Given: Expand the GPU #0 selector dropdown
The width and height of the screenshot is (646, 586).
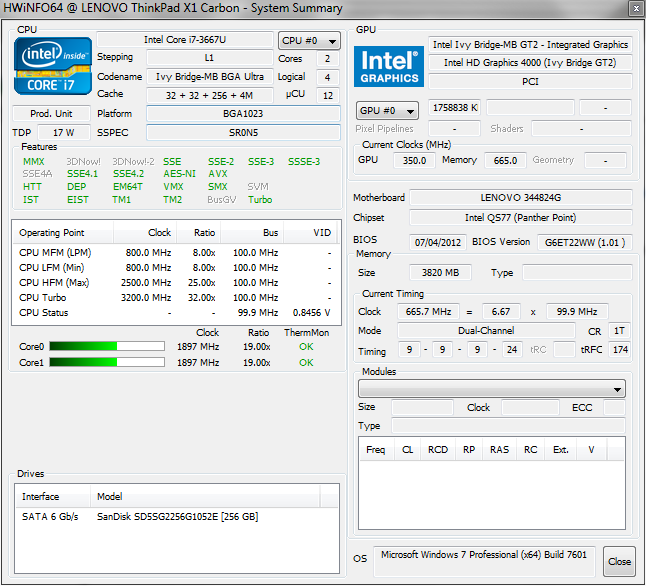Looking at the screenshot, I should tap(388, 110).
